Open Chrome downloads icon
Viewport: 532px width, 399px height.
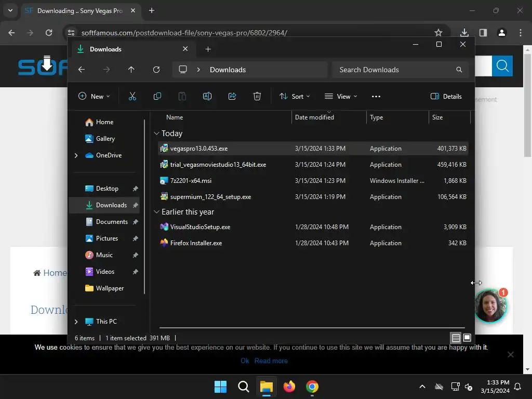point(464,33)
